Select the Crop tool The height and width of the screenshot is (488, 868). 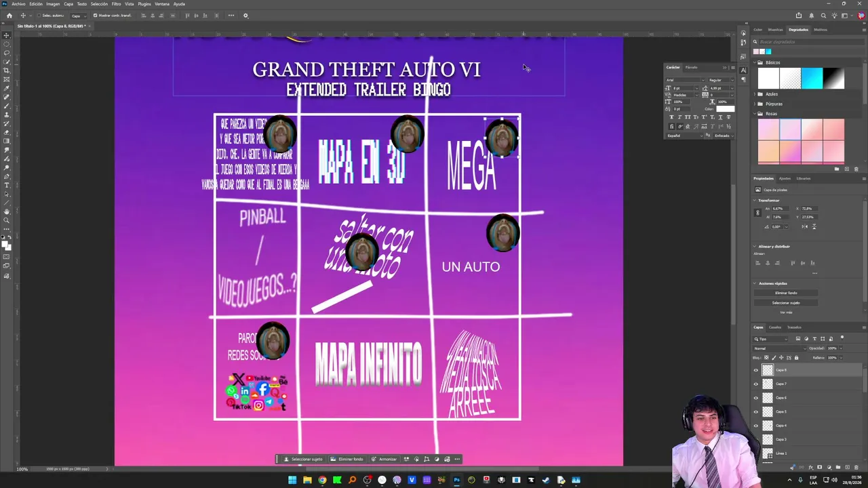point(7,70)
